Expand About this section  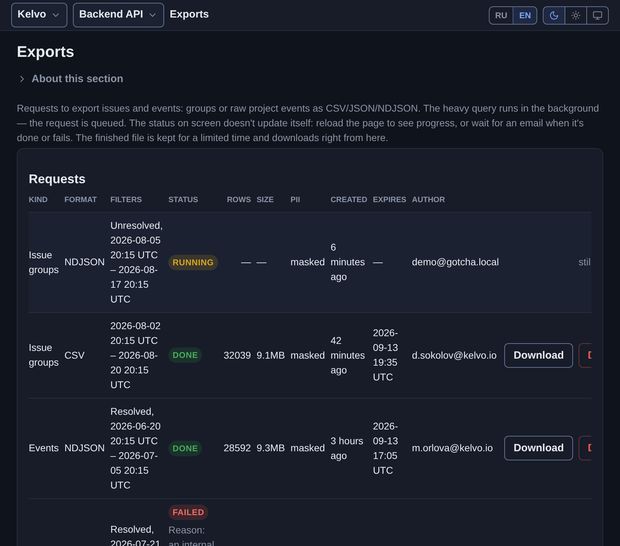pyautogui.click(x=72, y=79)
